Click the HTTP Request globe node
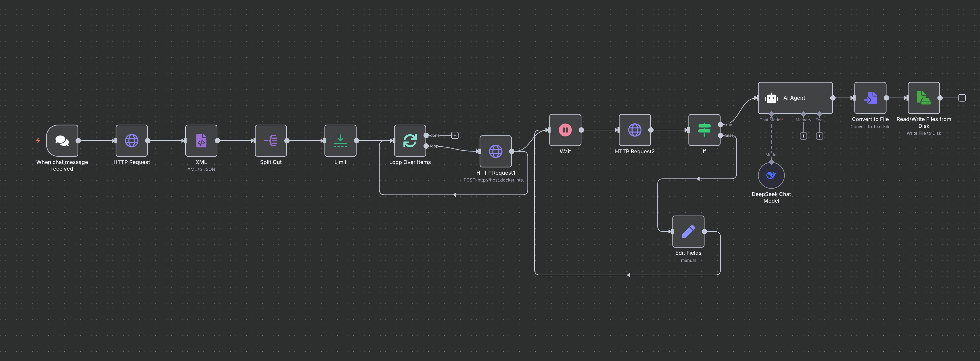 (x=132, y=141)
